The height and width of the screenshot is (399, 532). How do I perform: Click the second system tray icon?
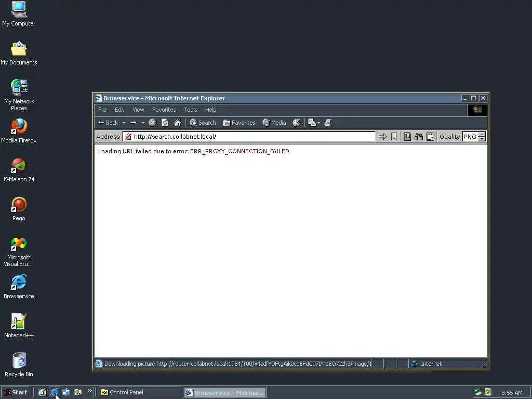487,392
